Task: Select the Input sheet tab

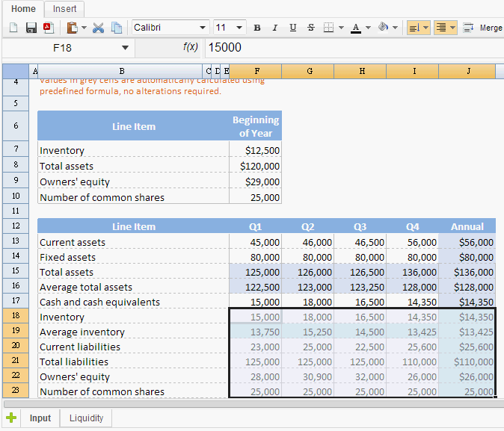Action: pos(40,418)
